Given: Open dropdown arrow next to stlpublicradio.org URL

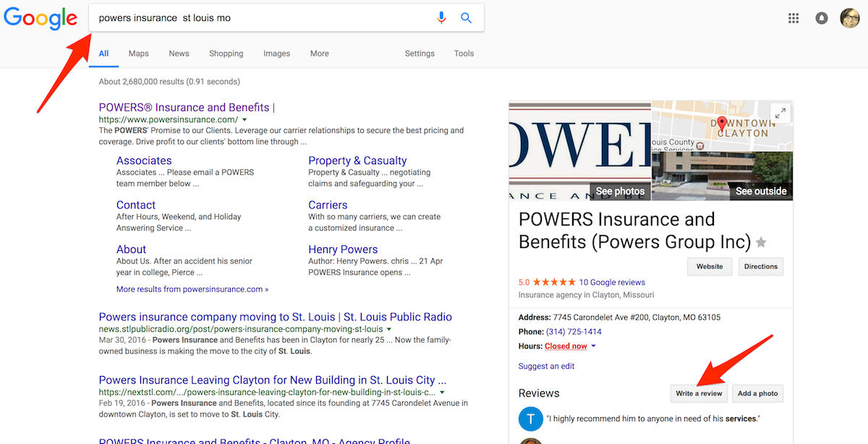Looking at the screenshot, I should point(389,329).
